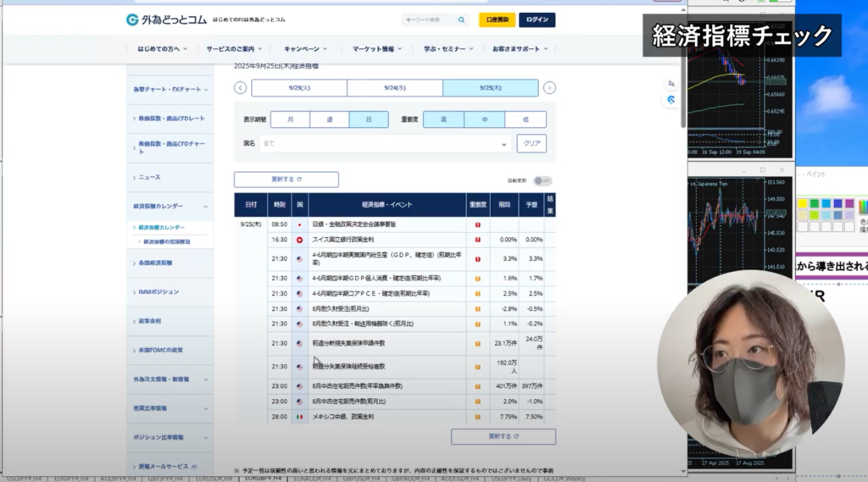Open the 国名 country dropdown

coord(384,144)
